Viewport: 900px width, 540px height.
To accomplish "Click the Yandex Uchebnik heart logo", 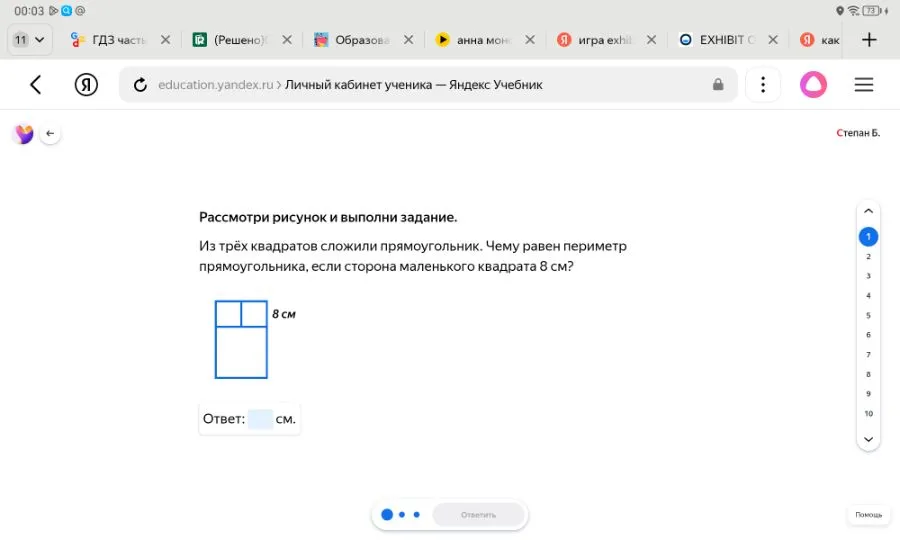I will (x=23, y=134).
